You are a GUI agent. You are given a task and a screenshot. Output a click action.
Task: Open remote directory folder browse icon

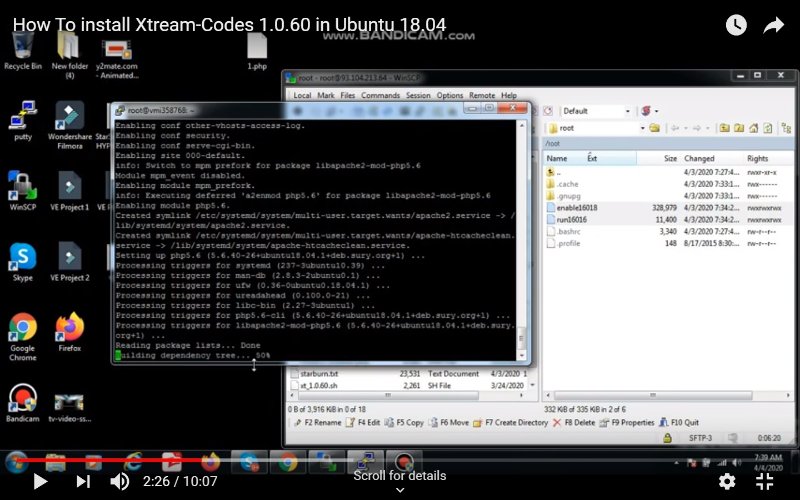(655, 128)
